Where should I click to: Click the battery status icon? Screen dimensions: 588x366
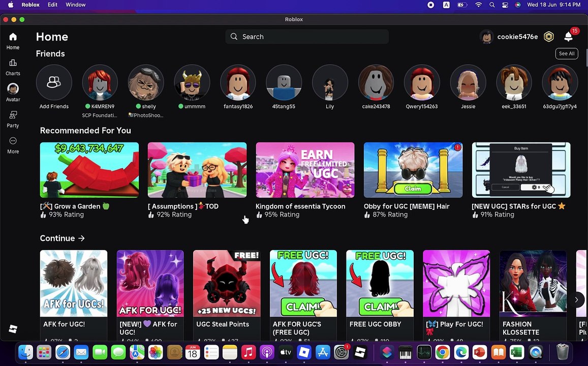click(462, 5)
